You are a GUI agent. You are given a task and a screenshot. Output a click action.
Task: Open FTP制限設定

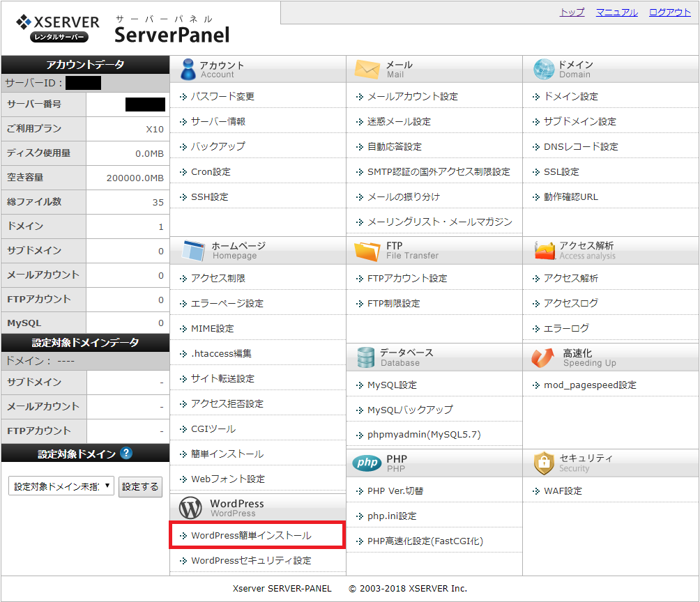point(394,304)
